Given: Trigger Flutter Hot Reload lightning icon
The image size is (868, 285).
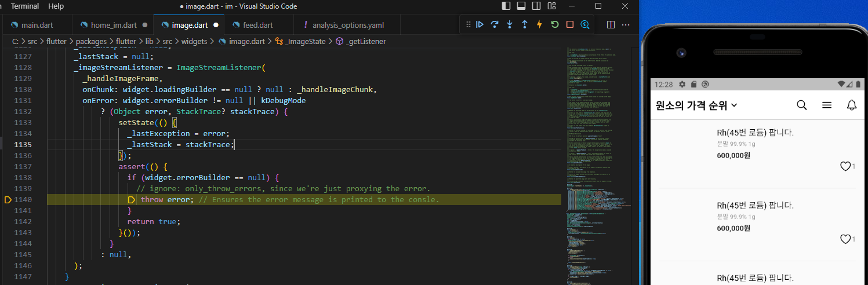Looking at the screenshot, I should pos(540,24).
